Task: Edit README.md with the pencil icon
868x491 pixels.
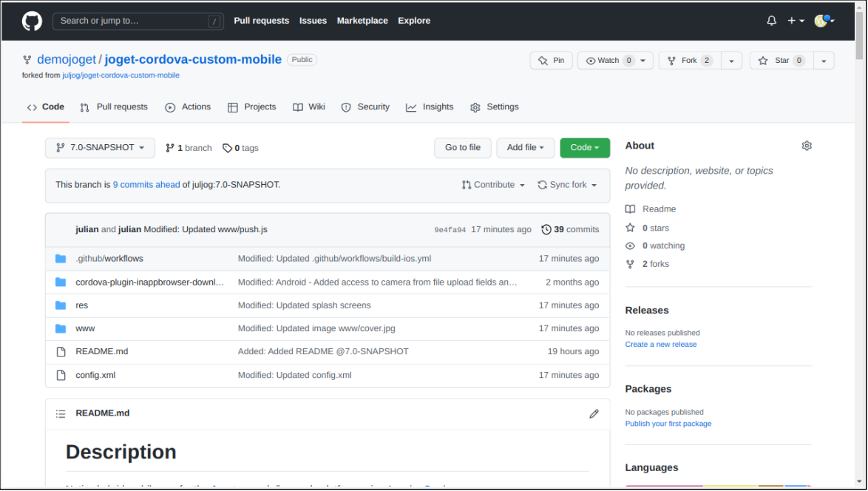Action: (x=594, y=413)
